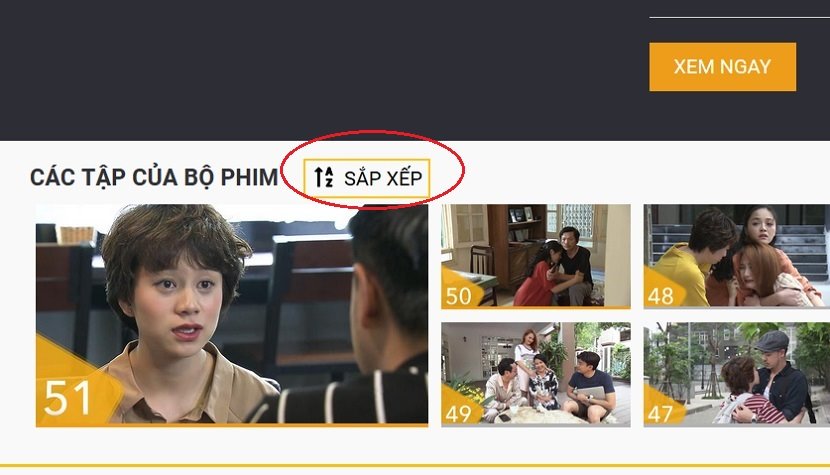Click the orange 47 episode badge
This screenshot has height=475, width=830.
click(662, 413)
